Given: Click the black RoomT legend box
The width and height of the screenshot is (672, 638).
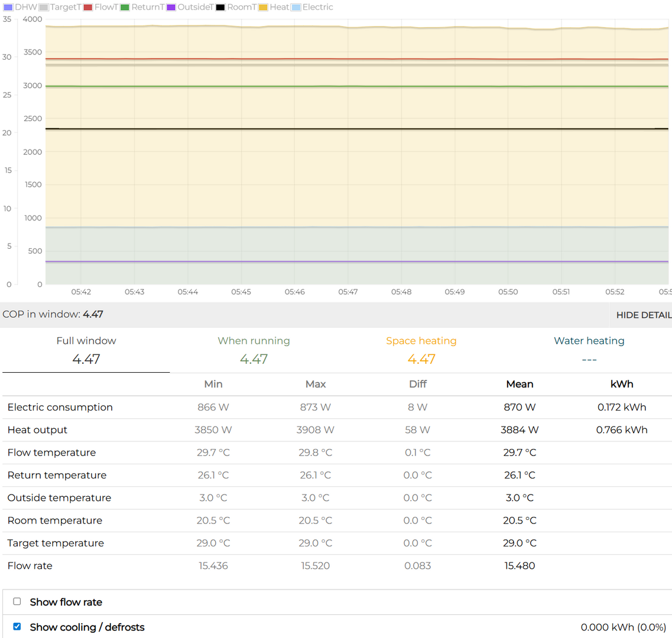Looking at the screenshot, I should click(220, 8).
